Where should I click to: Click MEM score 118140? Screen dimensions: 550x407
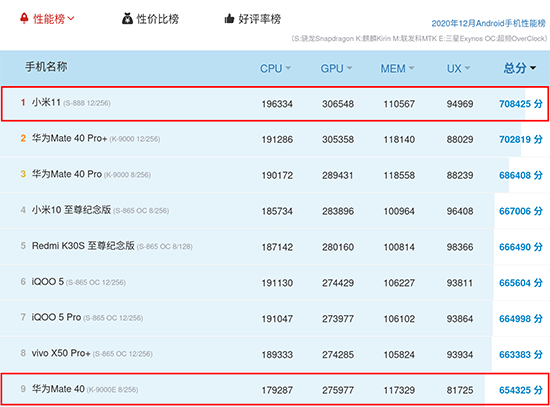point(399,140)
